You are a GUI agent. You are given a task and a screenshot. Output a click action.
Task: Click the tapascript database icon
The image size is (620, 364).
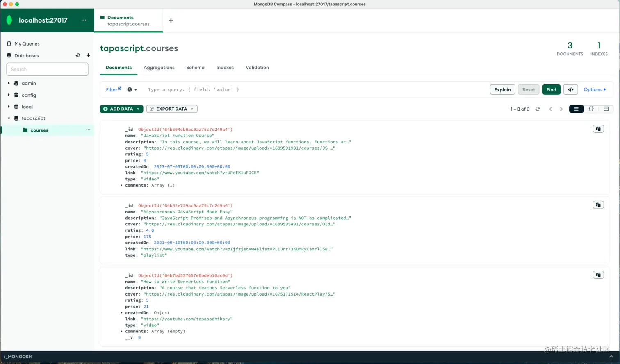point(16,118)
